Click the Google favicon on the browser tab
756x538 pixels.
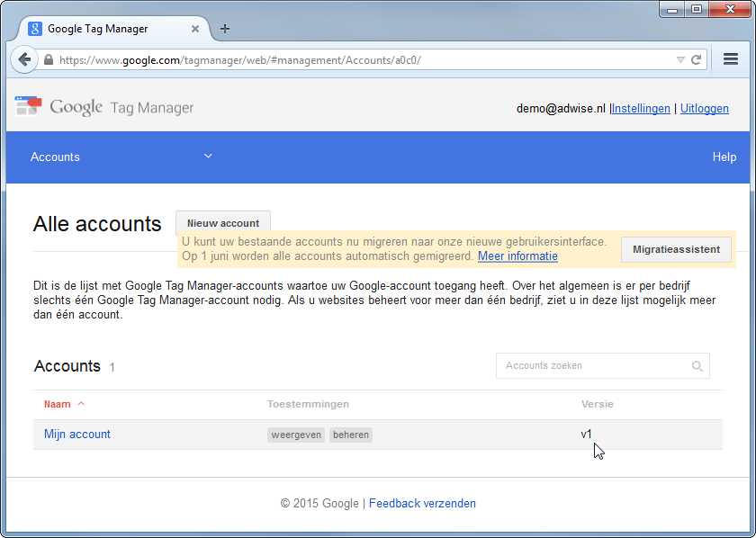[x=35, y=28]
